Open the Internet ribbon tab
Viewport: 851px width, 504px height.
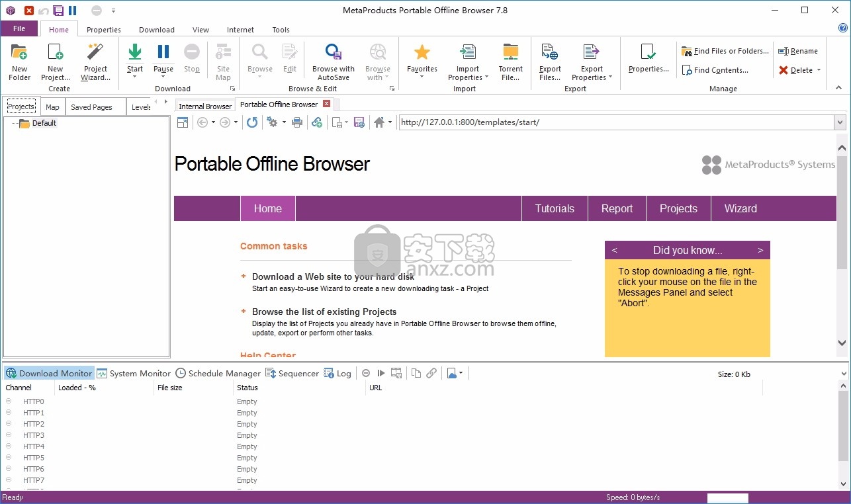tap(240, 30)
